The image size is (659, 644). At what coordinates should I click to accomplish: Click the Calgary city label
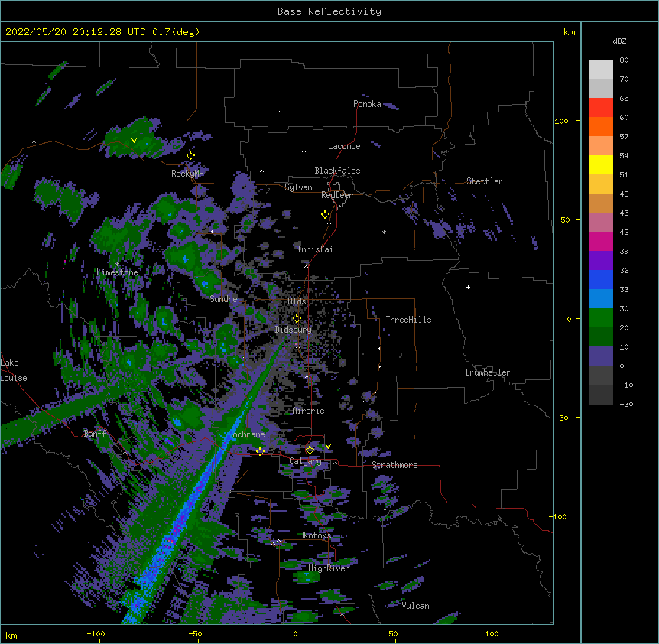(x=305, y=461)
